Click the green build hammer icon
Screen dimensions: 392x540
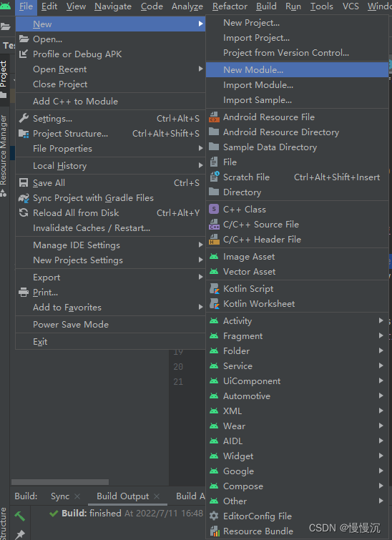[19, 516]
